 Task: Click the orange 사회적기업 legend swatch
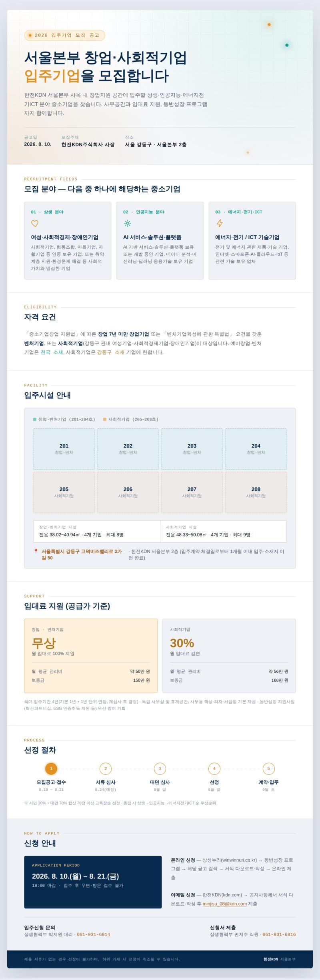(105, 420)
